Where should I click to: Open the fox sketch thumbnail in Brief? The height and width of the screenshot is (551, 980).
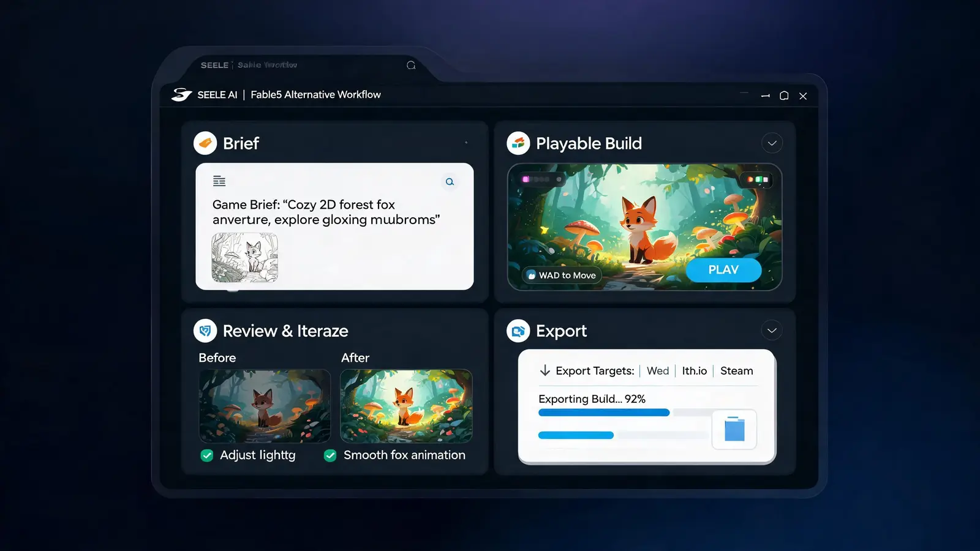tap(245, 257)
